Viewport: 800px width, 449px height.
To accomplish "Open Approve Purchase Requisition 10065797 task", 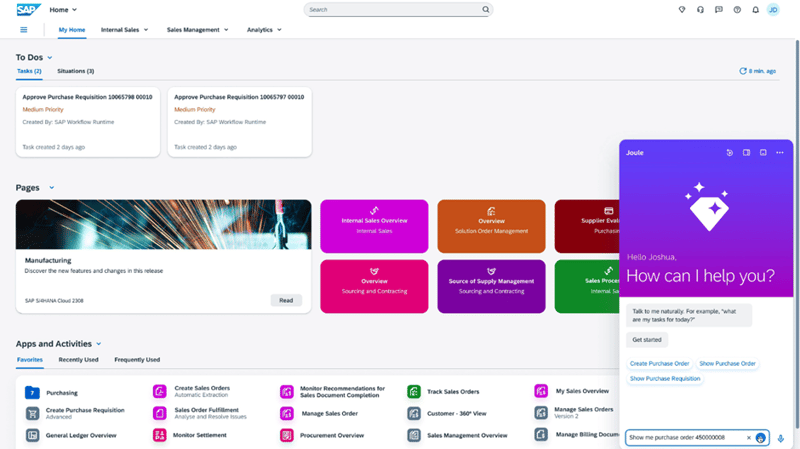I will [x=239, y=122].
